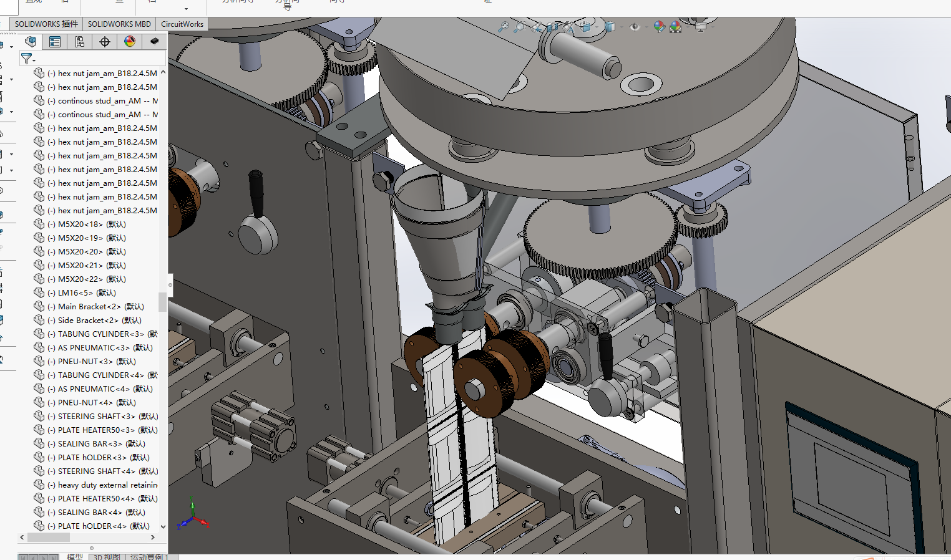Switch to 模型 bottom tab
Image resolution: width=951 pixels, height=560 pixels.
click(75, 556)
